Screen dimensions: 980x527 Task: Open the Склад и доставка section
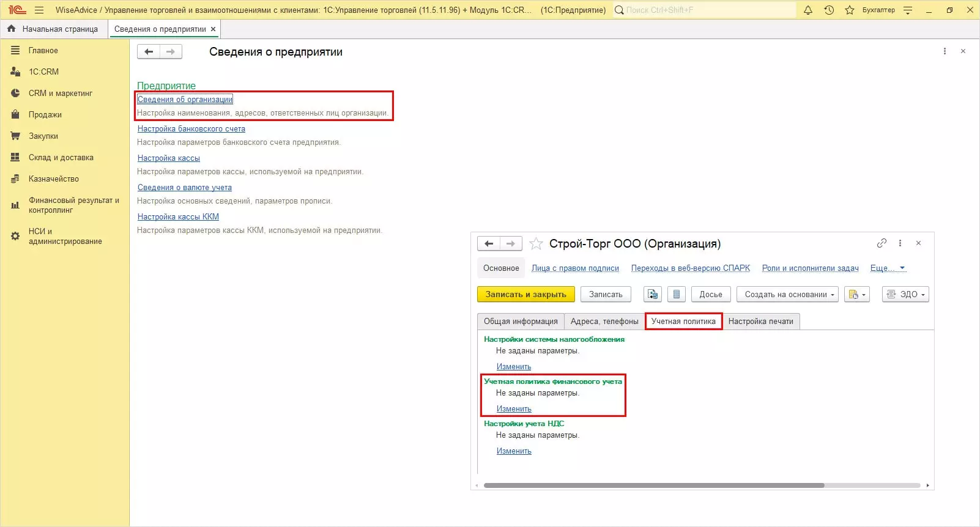[x=61, y=157]
